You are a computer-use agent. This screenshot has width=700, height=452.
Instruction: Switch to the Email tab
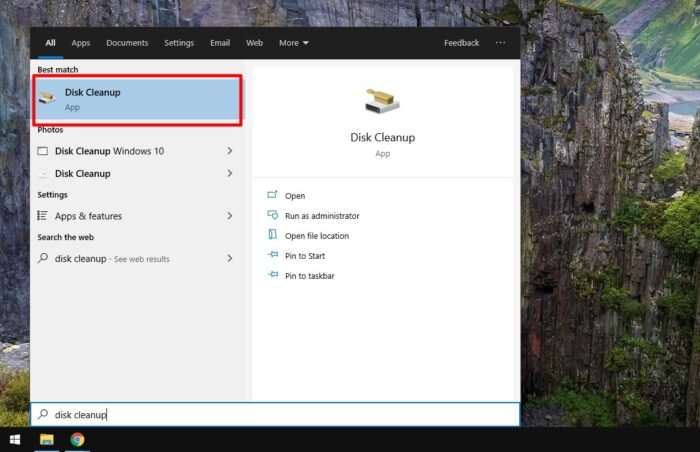pyautogui.click(x=220, y=43)
